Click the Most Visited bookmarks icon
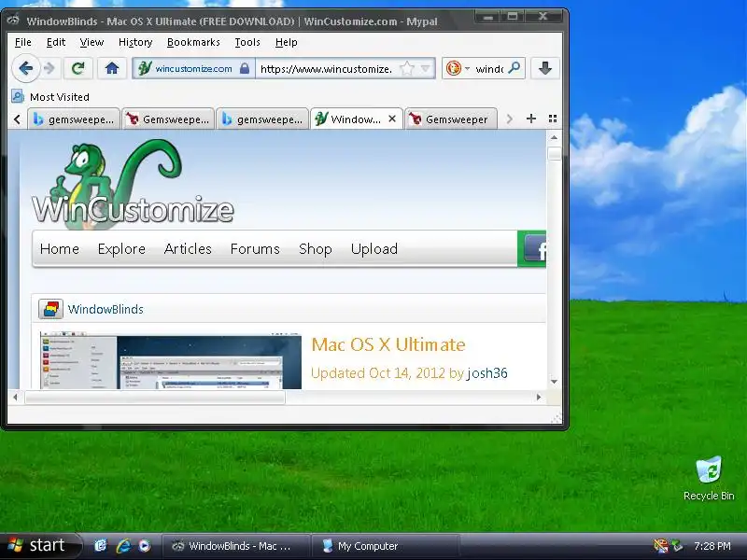Image resolution: width=747 pixels, height=560 pixels. (x=18, y=97)
